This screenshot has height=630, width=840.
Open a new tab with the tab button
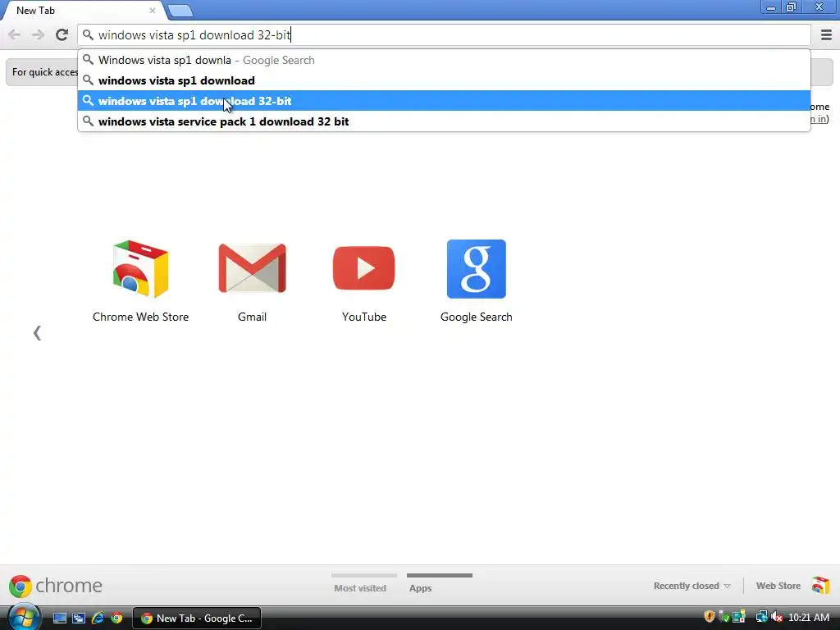pyautogui.click(x=180, y=11)
